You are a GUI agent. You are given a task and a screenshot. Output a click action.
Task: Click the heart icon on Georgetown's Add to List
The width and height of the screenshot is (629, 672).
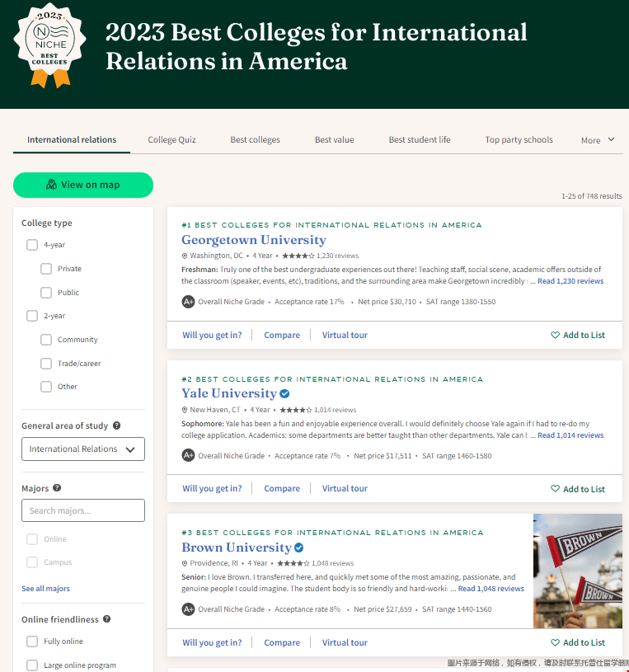pyautogui.click(x=555, y=336)
